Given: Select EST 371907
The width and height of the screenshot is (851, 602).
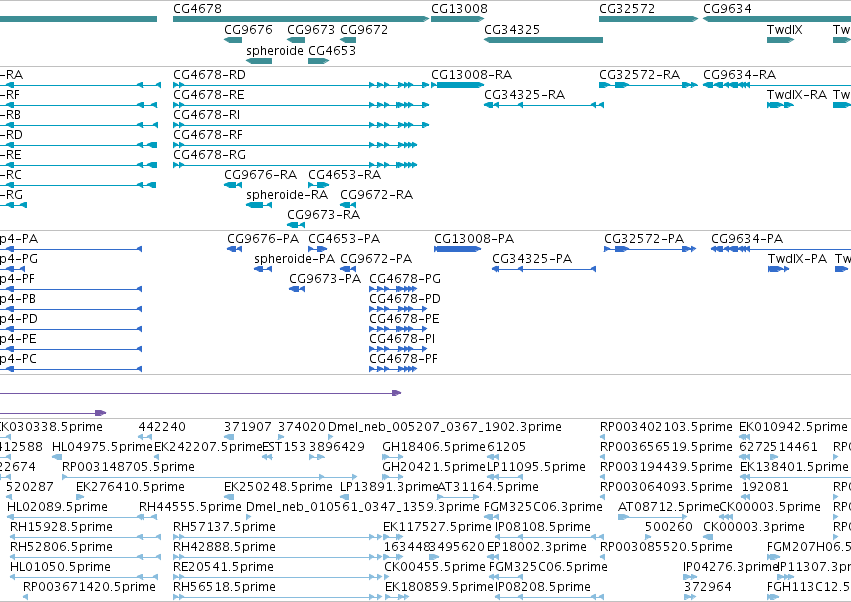Looking at the screenshot, I should 247,427.
